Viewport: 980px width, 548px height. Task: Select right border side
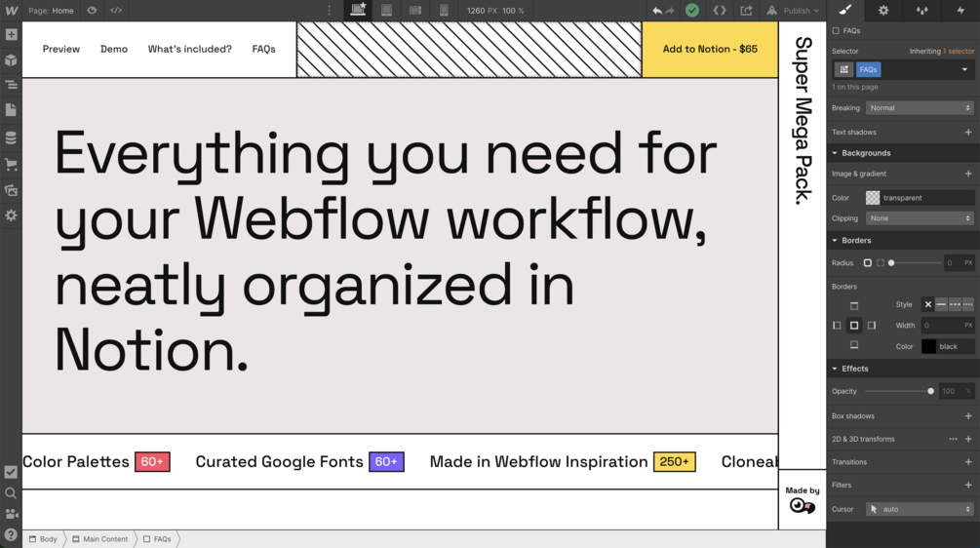(872, 326)
